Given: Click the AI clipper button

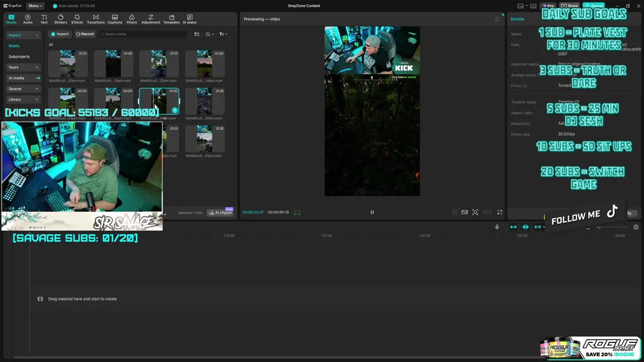Looking at the screenshot, I should 221,213.
